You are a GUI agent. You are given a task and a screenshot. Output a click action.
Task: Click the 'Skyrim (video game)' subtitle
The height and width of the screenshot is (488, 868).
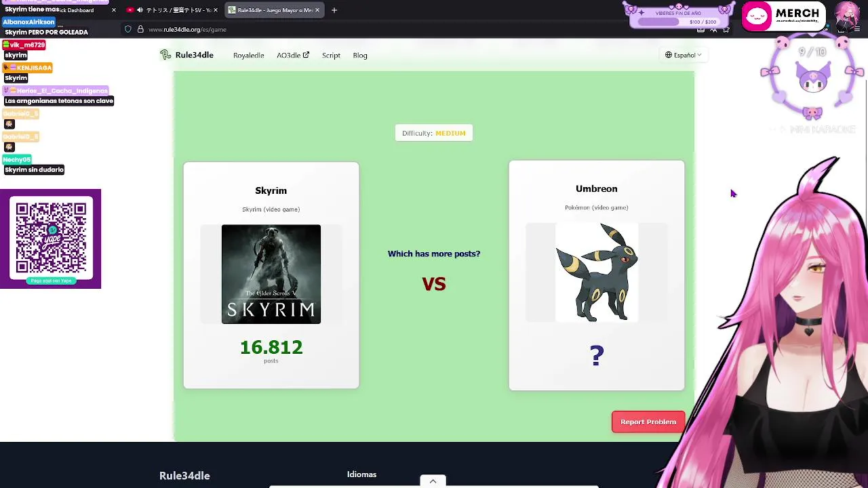[271, 209]
